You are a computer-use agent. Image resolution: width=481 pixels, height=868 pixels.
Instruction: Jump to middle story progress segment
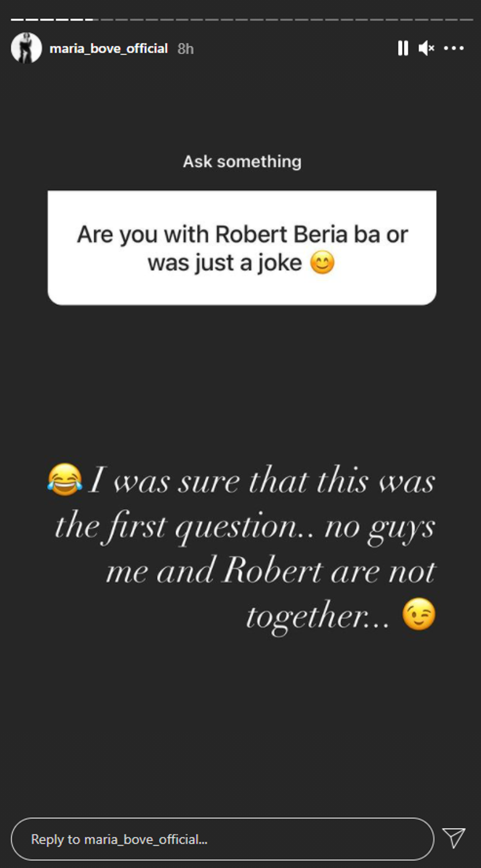pos(241,20)
